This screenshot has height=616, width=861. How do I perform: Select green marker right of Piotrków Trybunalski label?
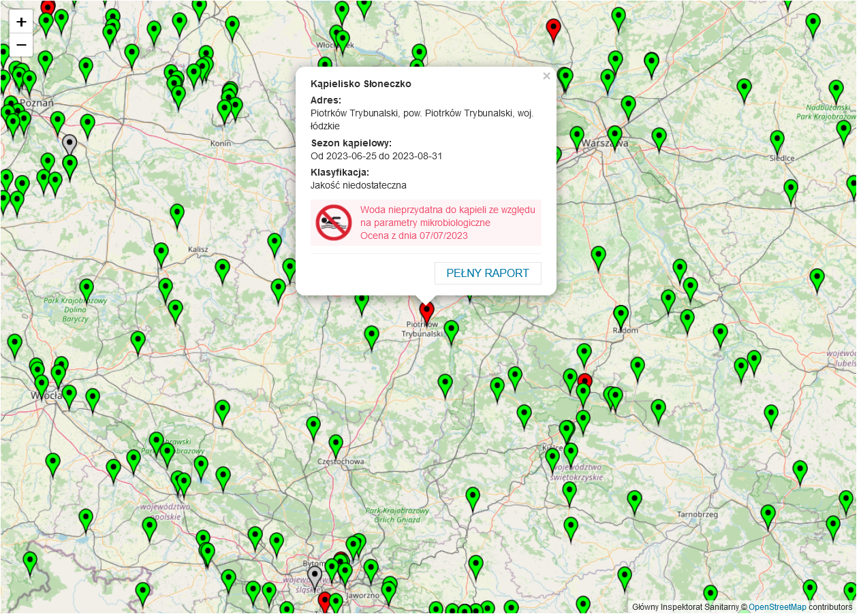pos(451,330)
